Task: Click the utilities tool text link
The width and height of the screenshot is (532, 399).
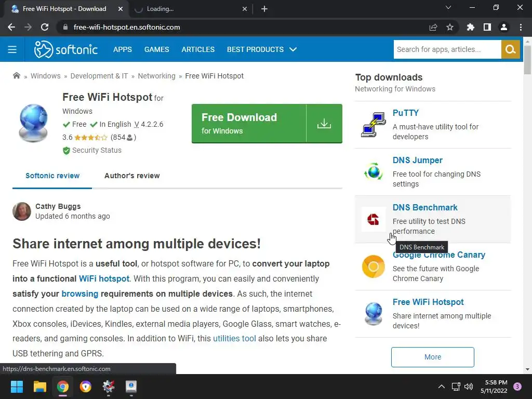Action: [234, 339]
